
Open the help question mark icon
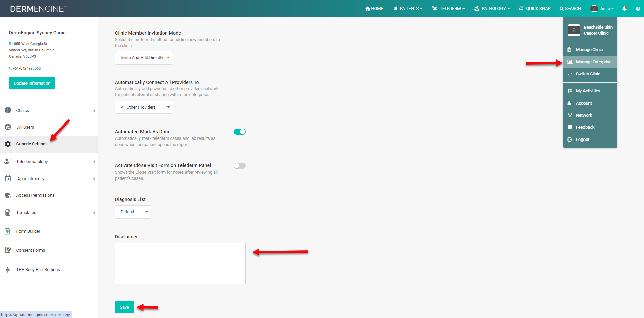coord(638,9)
